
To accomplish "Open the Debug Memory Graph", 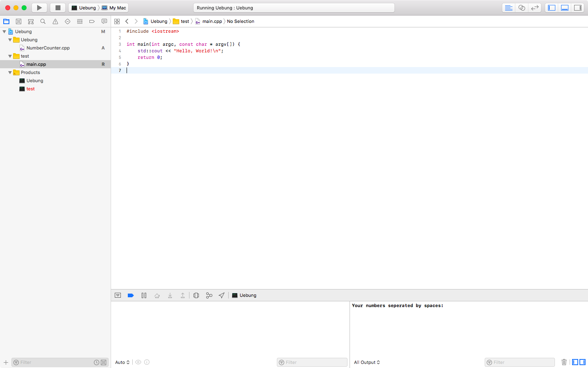I will click(x=209, y=295).
